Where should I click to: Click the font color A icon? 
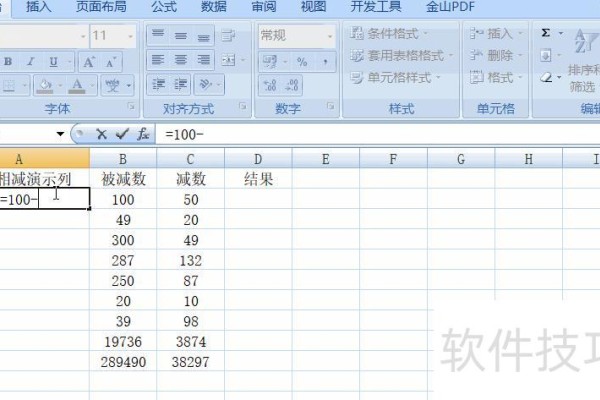pyautogui.click(x=77, y=85)
